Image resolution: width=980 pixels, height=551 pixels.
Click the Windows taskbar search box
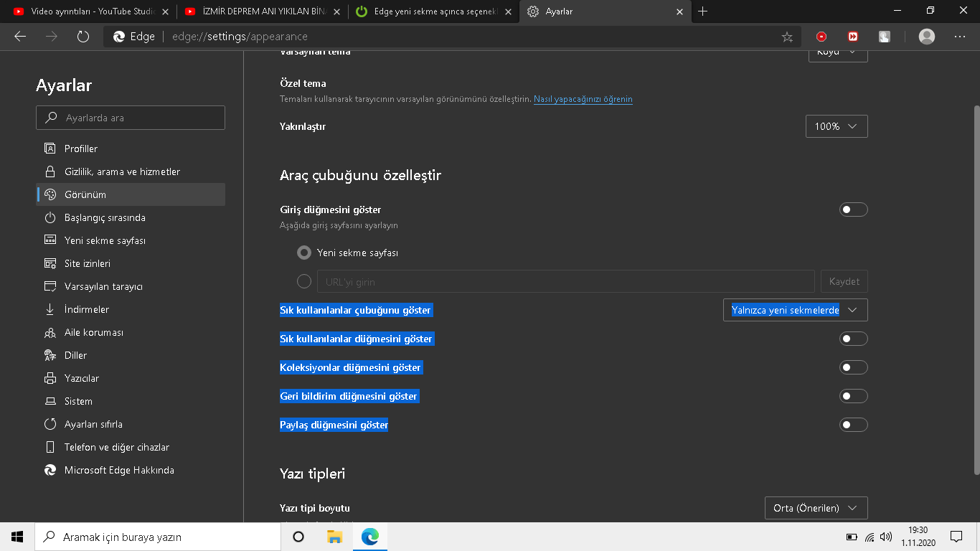(158, 537)
